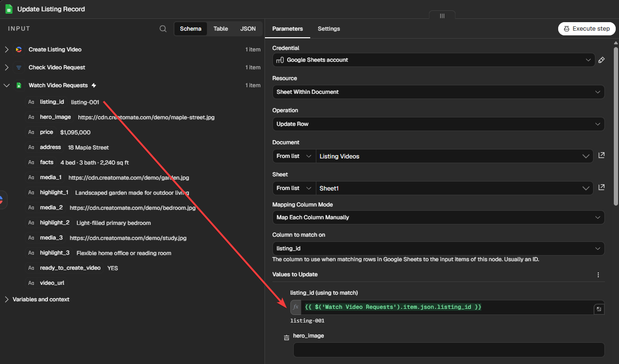The width and height of the screenshot is (619, 364).
Task: Open the Values to Update options menu
Action: pos(598,275)
